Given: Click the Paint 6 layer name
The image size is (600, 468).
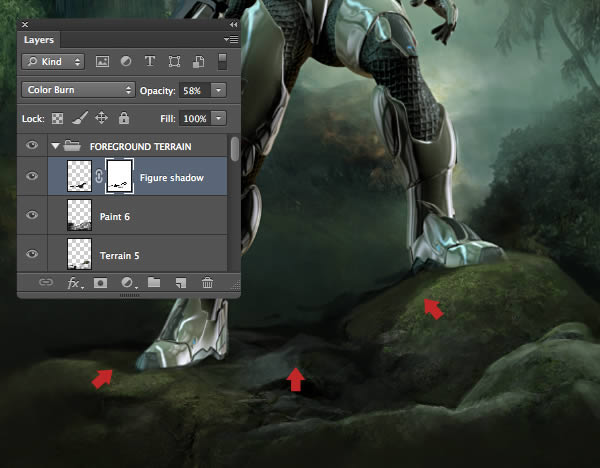Looking at the screenshot, I should 115,217.
